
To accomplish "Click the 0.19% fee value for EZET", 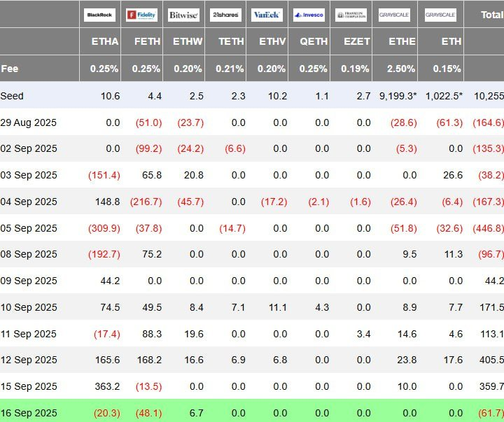I will (x=355, y=69).
